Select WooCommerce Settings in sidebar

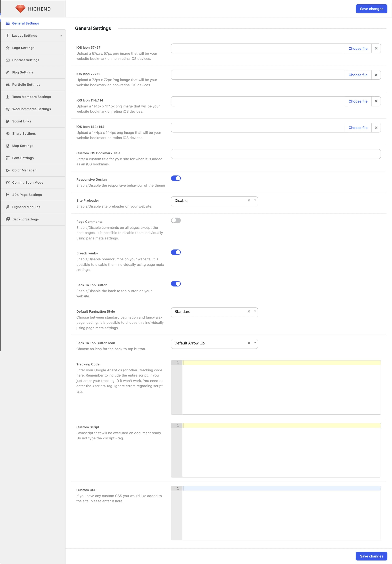33,109
